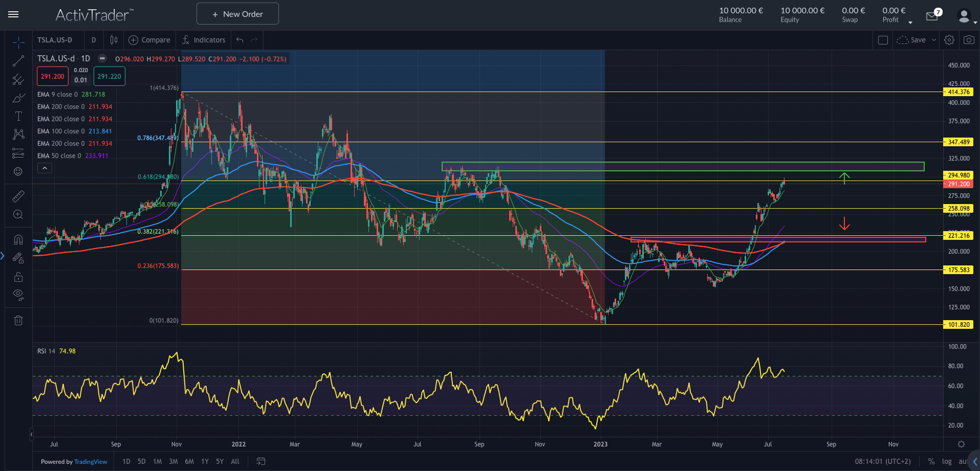Select the Text annotation tool
This screenshot has height=471, width=980.
pos(18,116)
